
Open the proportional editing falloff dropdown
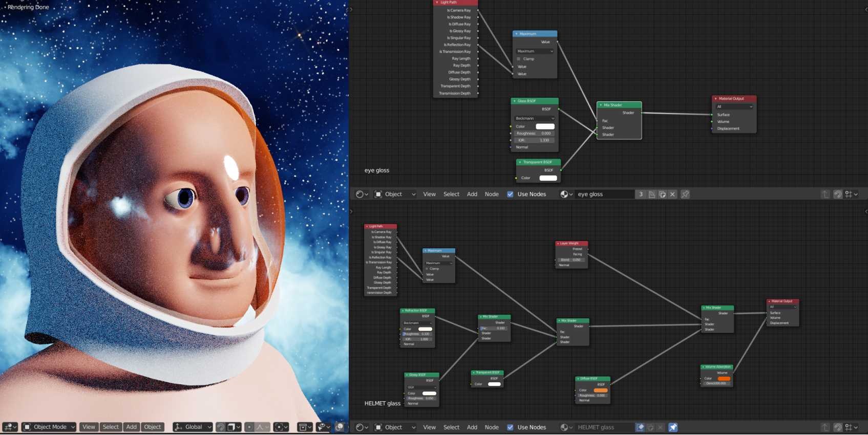pyautogui.click(x=263, y=427)
